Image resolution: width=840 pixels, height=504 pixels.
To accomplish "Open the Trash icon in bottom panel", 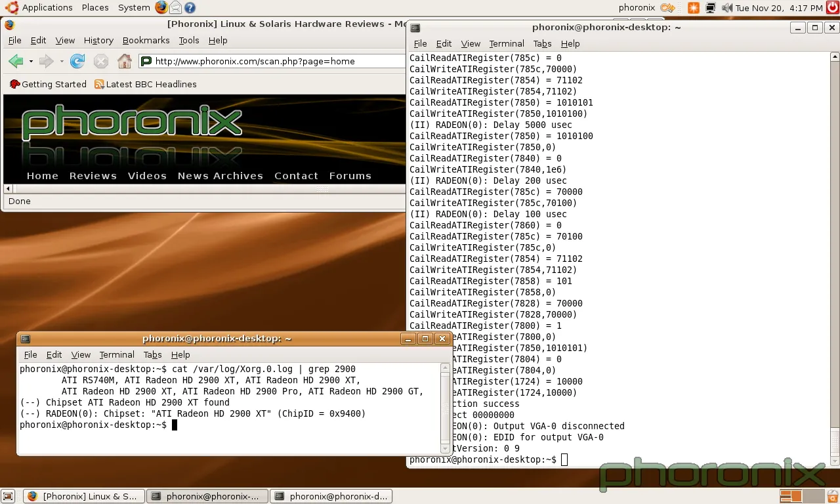I will point(831,496).
